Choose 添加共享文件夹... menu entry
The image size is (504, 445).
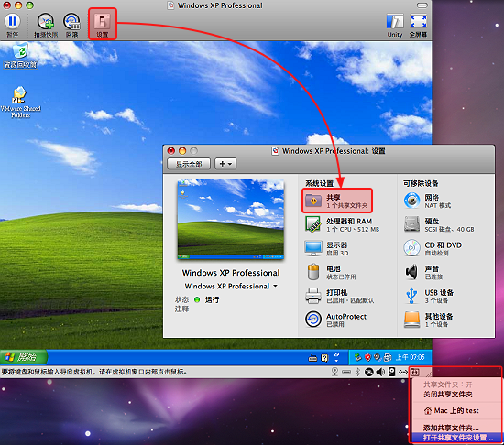pyautogui.click(x=451, y=428)
